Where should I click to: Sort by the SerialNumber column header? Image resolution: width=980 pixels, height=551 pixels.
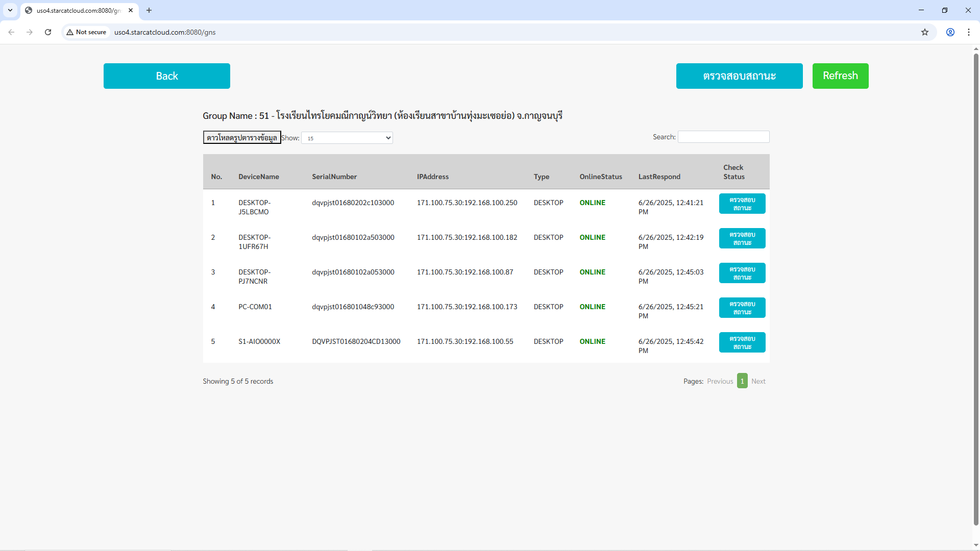[334, 177]
